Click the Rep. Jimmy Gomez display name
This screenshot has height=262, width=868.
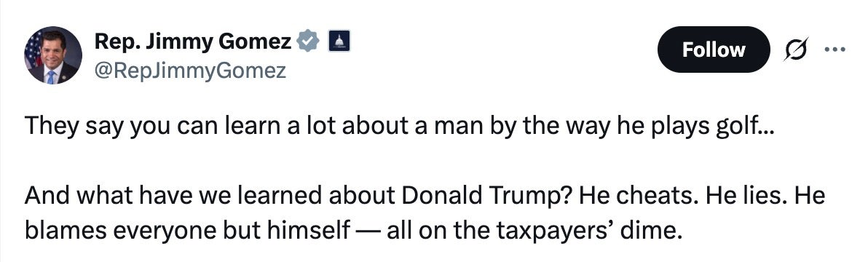pos(193,41)
